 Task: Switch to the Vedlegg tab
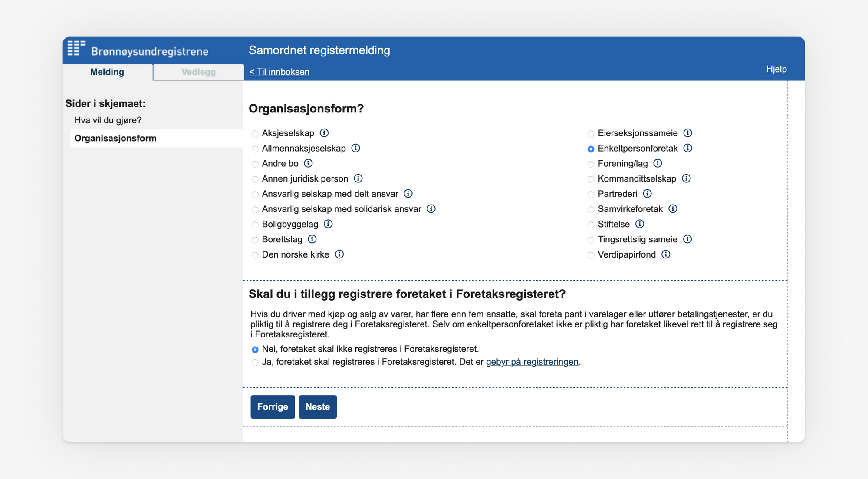198,72
